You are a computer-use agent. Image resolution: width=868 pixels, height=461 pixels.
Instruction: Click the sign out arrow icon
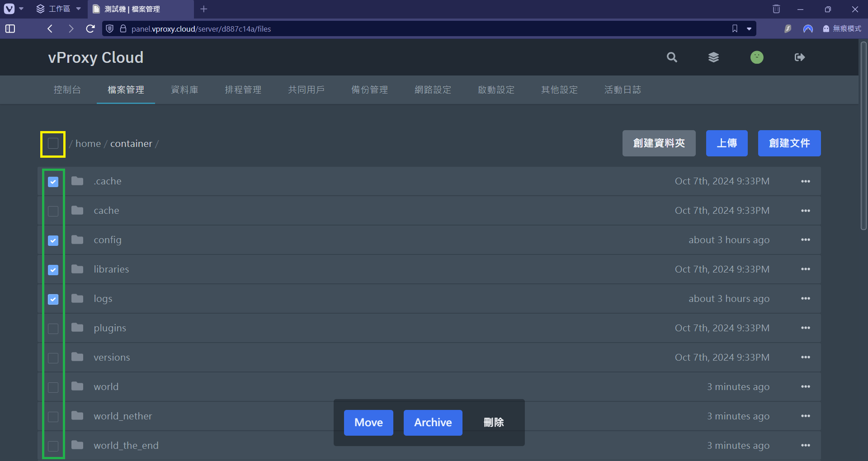pyautogui.click(x=799, y=57)
